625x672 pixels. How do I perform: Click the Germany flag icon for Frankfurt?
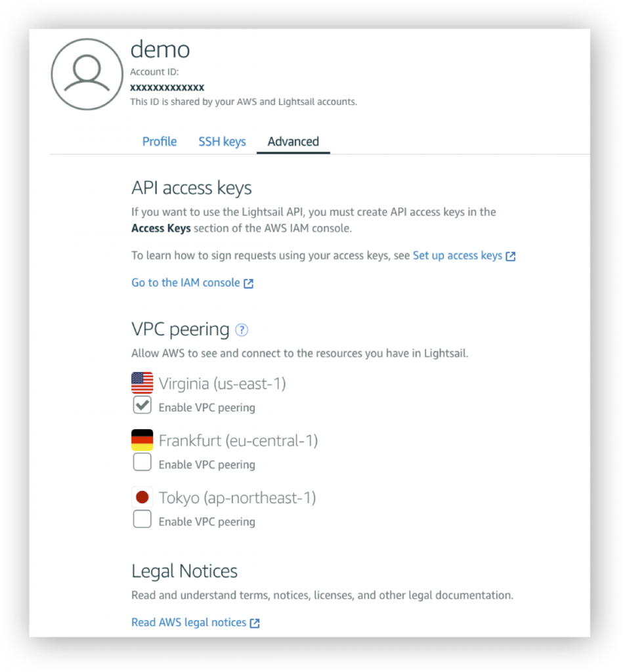(x=142, y=440)
